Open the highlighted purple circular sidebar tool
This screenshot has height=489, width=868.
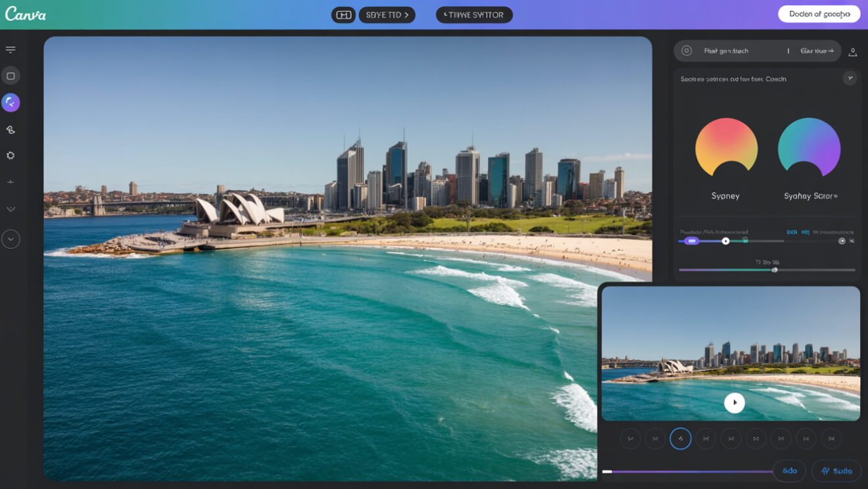click(x=11, y=103)
